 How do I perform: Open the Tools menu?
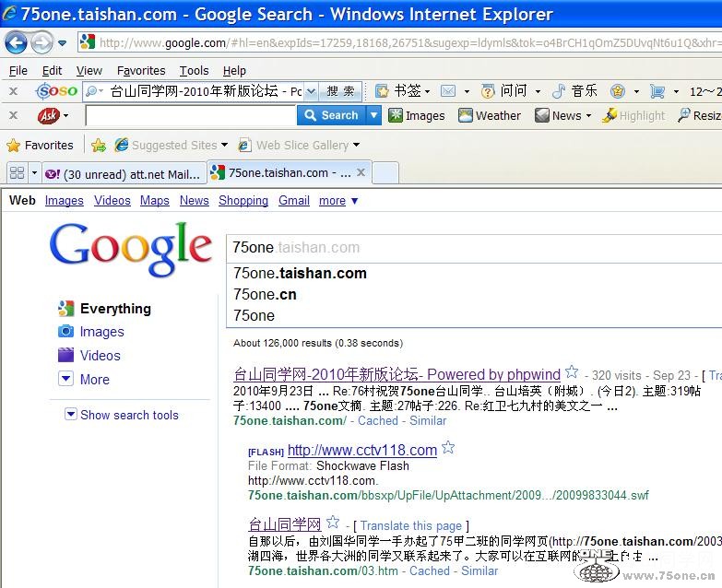tap(194, 70)
